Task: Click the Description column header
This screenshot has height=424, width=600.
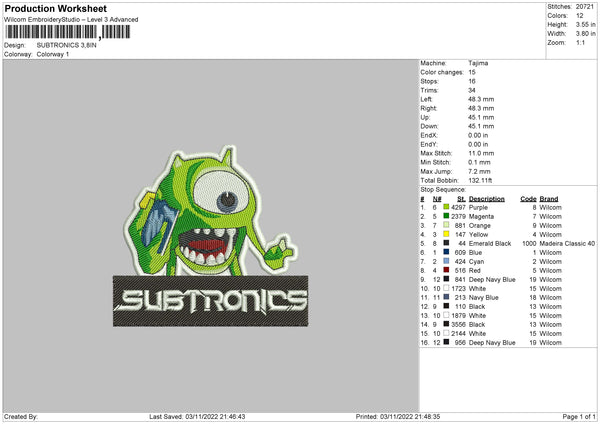Action: [487, 199]
